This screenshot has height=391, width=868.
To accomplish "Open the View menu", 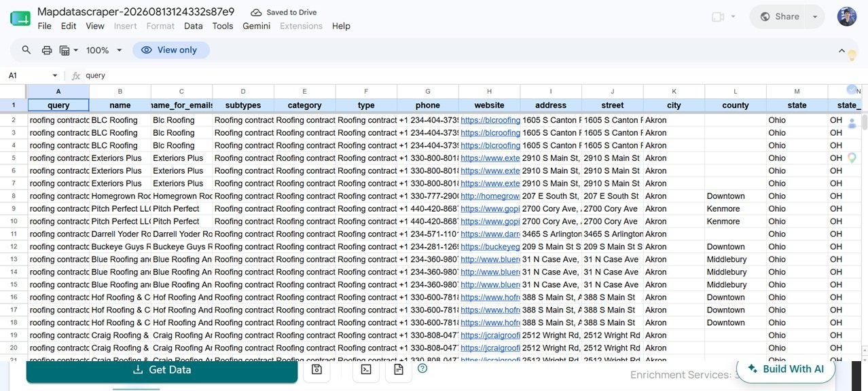I will (95, 26).
